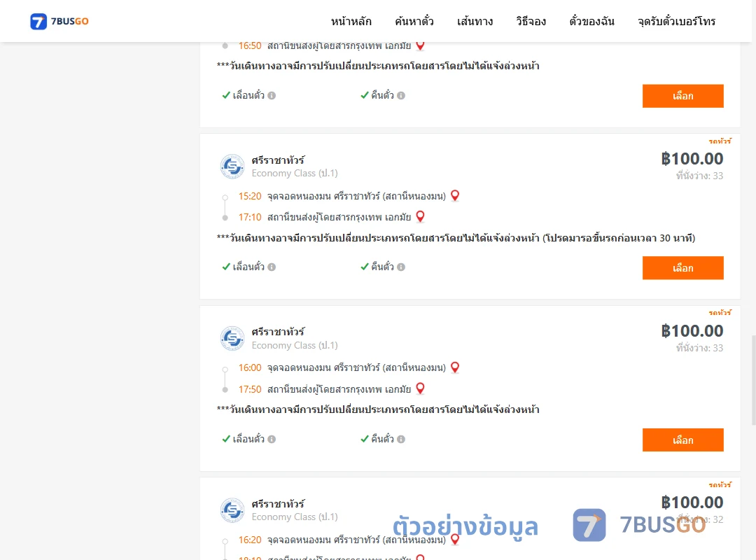Click ศรีราชาทัวร์ logo in 15:20 card
The image size is (756, 560).
point(232,167)
